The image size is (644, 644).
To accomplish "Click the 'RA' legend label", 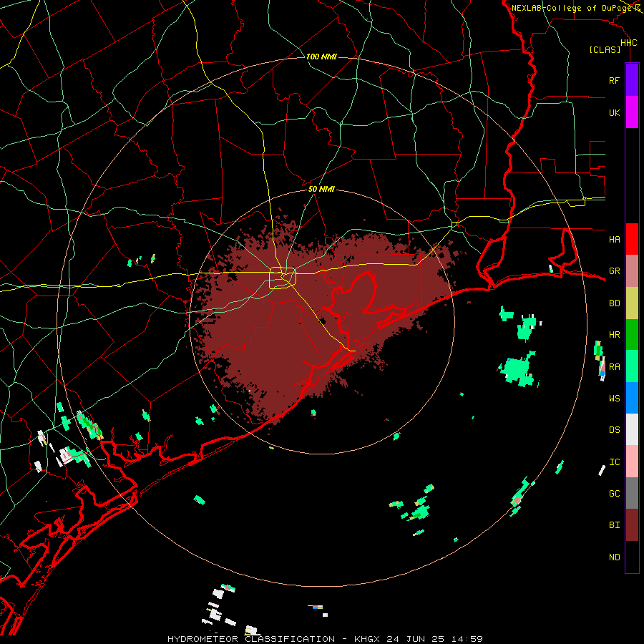I will 614,366.
